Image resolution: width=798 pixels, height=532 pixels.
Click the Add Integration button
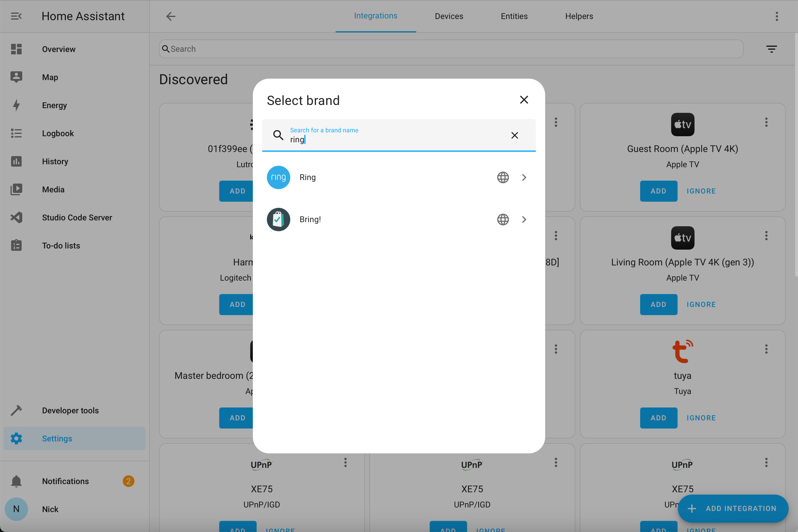pyautogui.click(x=733, y=508)
